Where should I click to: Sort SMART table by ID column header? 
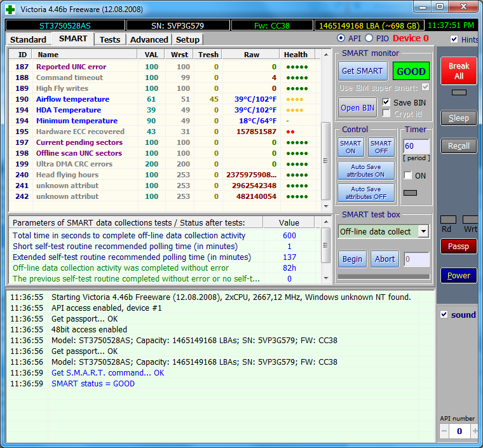click(20, 55)
